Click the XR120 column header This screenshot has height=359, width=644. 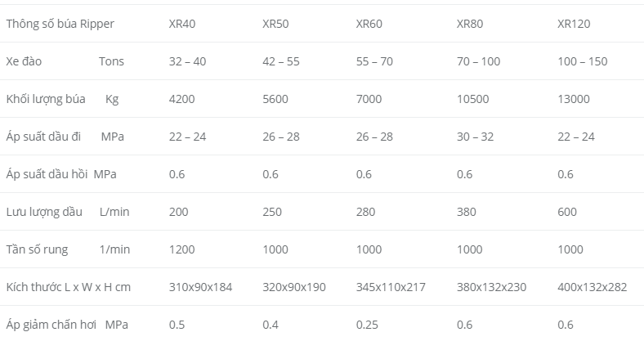click(574, 24)
